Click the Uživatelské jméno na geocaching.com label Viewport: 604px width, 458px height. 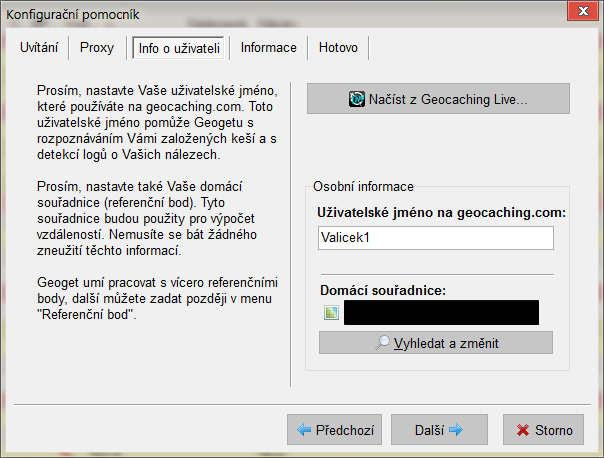coord(441,213)
